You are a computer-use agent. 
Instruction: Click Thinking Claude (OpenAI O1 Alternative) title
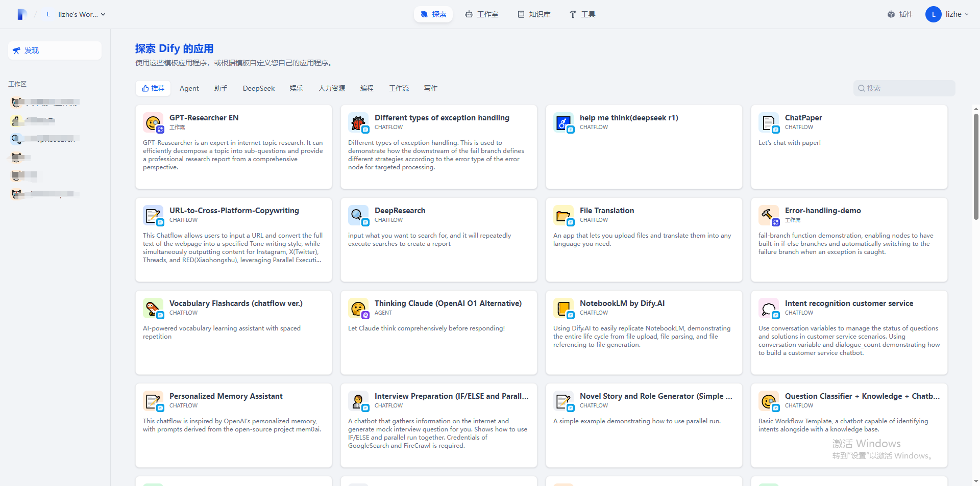448,303
